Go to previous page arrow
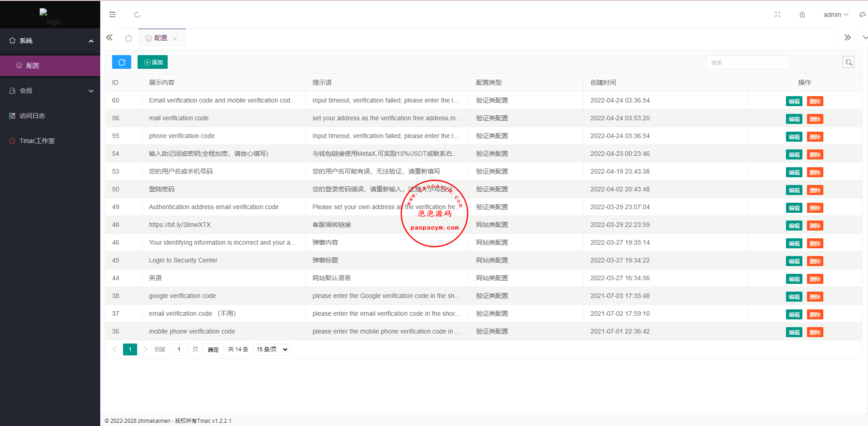This screenshot has height=426, width=868. coord(114,349)
